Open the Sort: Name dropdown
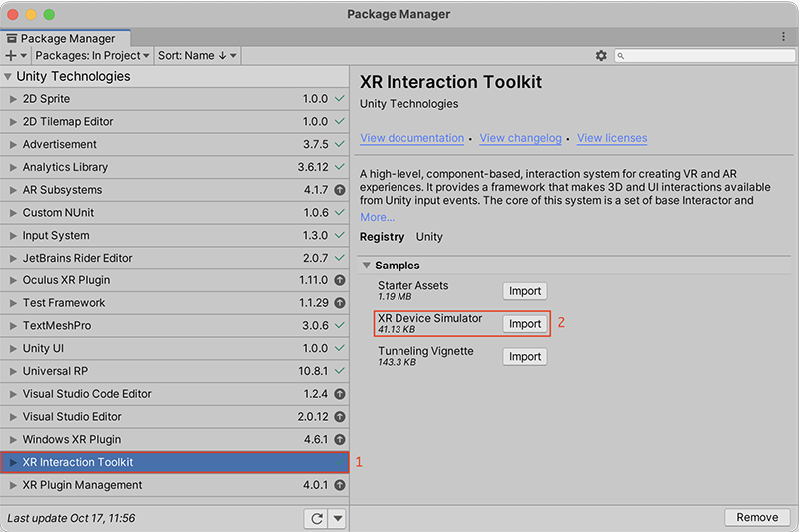 click(x=197, y=56)
